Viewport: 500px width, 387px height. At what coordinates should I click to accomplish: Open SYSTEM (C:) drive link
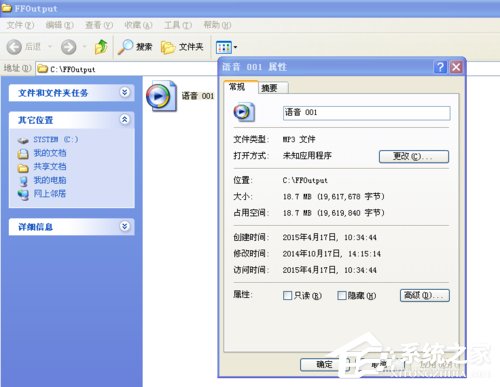[56, 140]
